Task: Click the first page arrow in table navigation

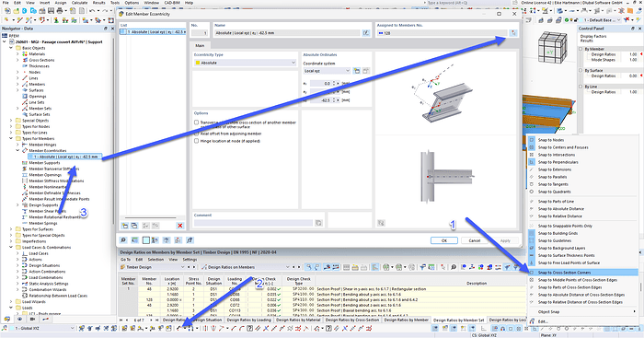Action: (121, 320)
